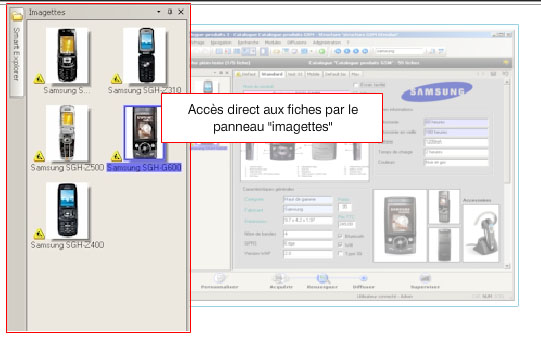Click the Acquérir workflow icon
The width and height of the screenshot is (541, 362).
[281, 277]
